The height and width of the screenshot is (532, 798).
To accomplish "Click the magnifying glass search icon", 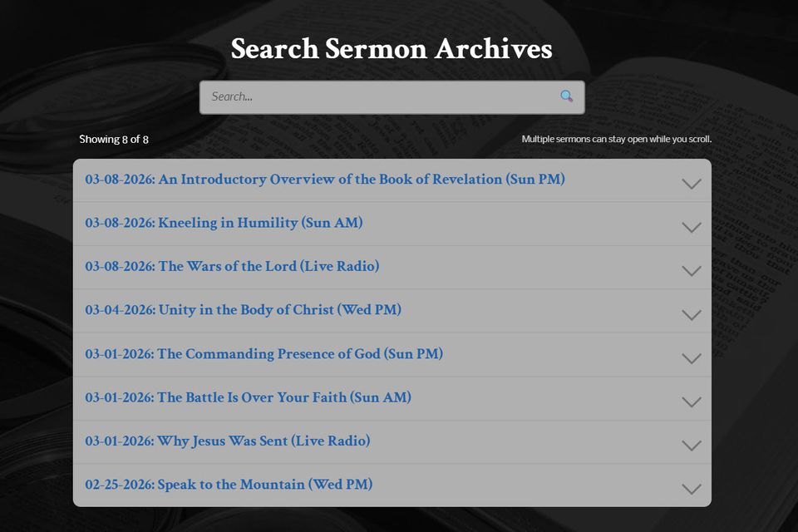I will point(566,96).
